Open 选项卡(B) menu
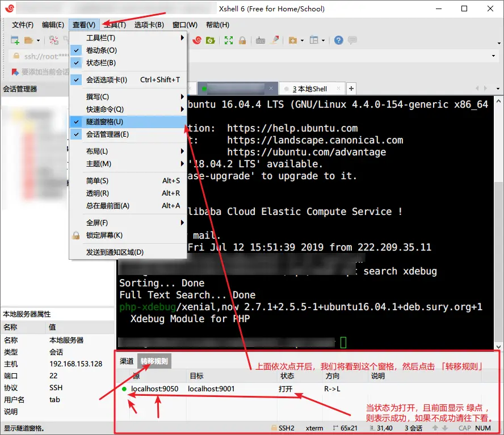Viewport: 504px width, 435px height. click(x=149, y=25)
